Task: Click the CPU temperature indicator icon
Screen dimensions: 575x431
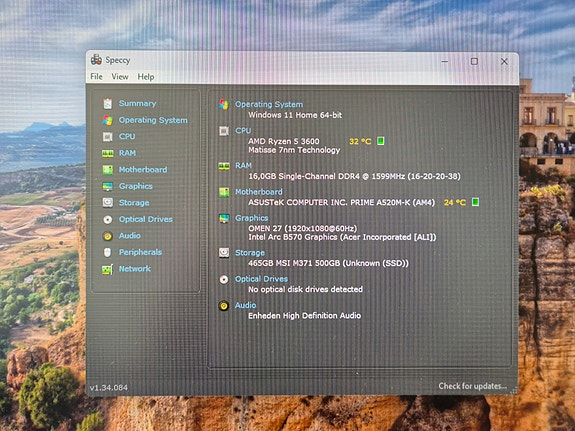Action: click(x=381, y=141)
